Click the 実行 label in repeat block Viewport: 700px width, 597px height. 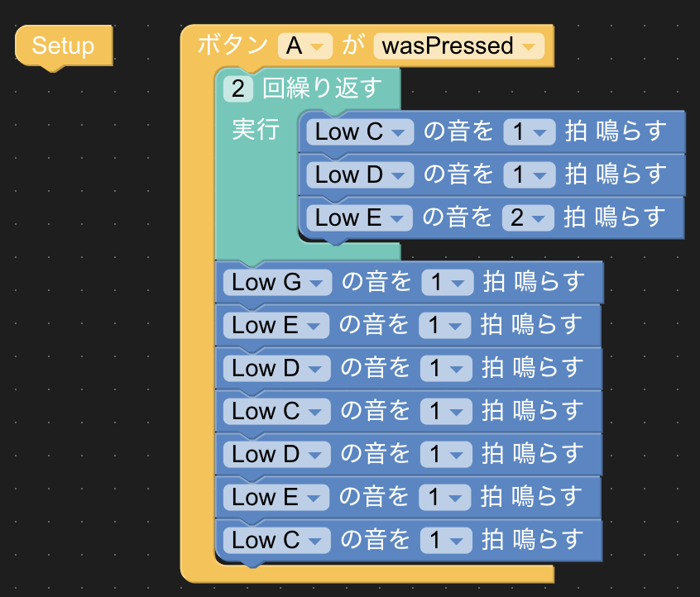[256, 129]
